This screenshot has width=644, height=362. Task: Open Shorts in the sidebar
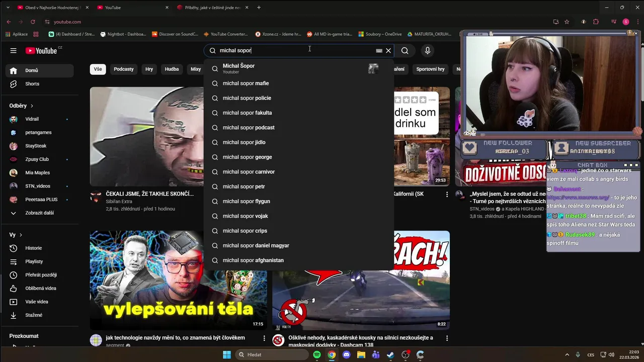(x=39, y=84)
